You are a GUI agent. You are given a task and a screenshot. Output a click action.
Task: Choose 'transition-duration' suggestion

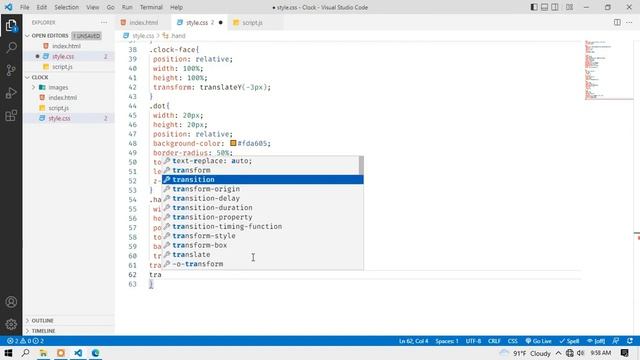pos(262,208)
